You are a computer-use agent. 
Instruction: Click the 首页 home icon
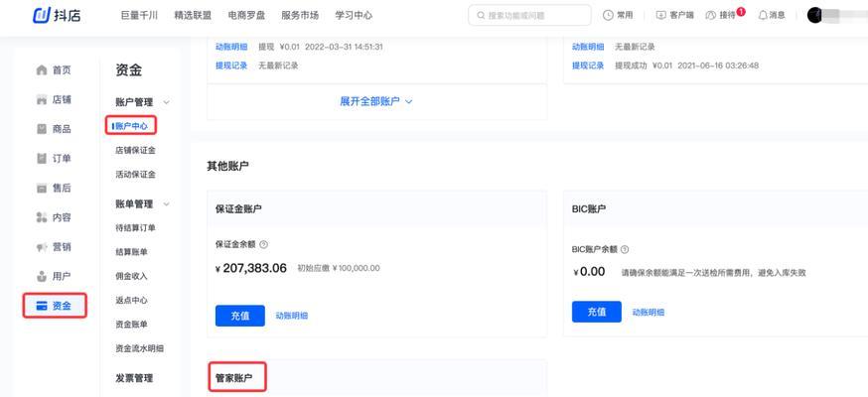click(x=41, y=70)
